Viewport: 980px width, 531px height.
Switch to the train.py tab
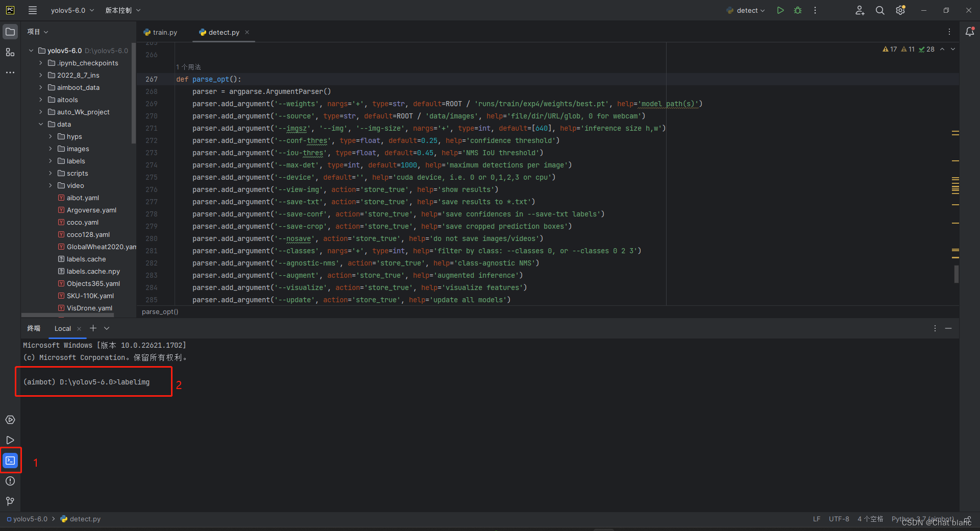[161, 32]
